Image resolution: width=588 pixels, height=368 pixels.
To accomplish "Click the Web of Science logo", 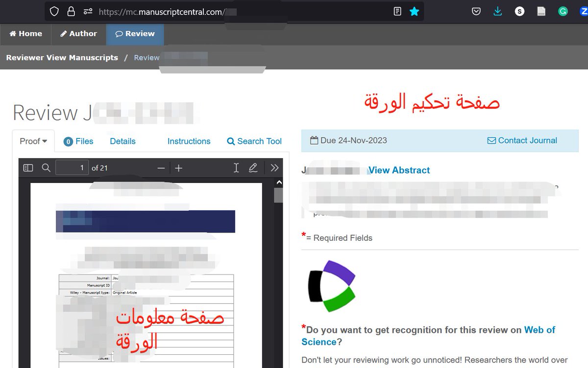I will [x=331, y=285].
